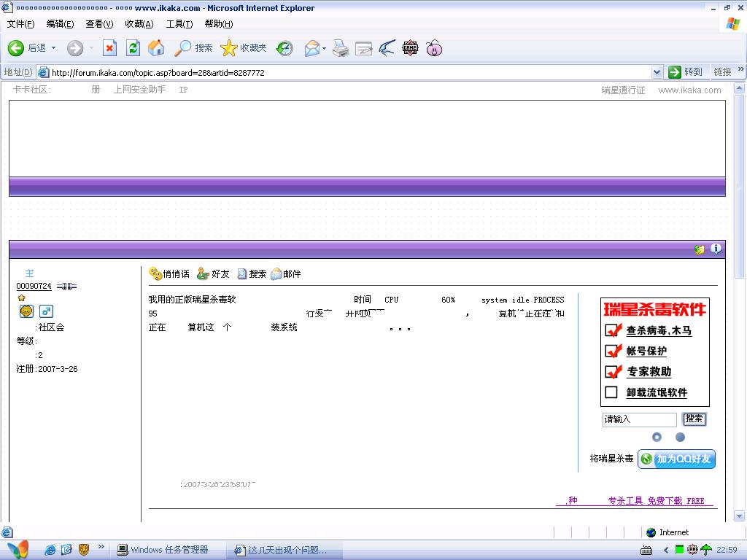
Task: Open the address bar URL dropdown
Action: [x=657, y=72]
